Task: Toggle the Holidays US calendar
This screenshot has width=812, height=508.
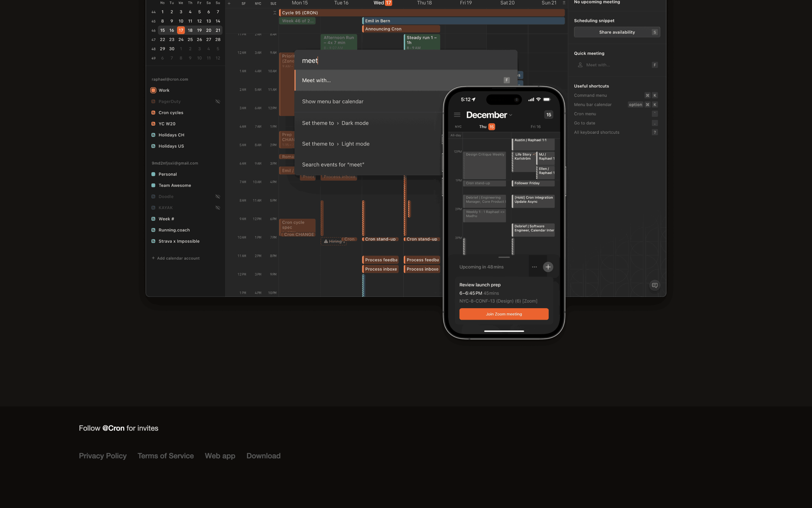Action: tap(153, 146)
